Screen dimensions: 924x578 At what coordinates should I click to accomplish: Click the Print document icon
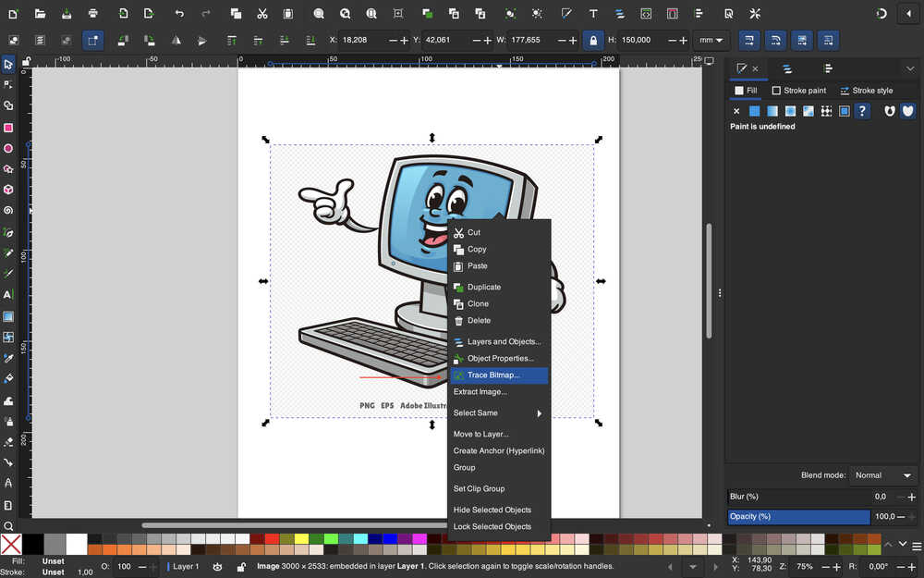(93, 14)
